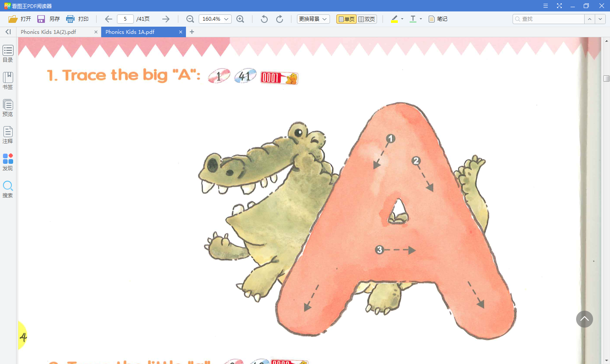Image resolution: width=610 pixels, height=364 pixels.
Task: Click the Notes button in toolbar
Action: point(438,19)
